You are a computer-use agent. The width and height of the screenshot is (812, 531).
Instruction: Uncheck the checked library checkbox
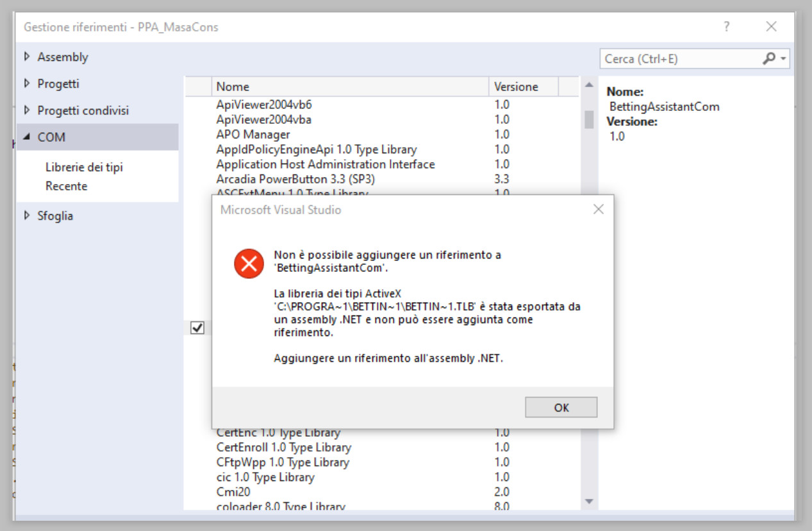(197, 328)
